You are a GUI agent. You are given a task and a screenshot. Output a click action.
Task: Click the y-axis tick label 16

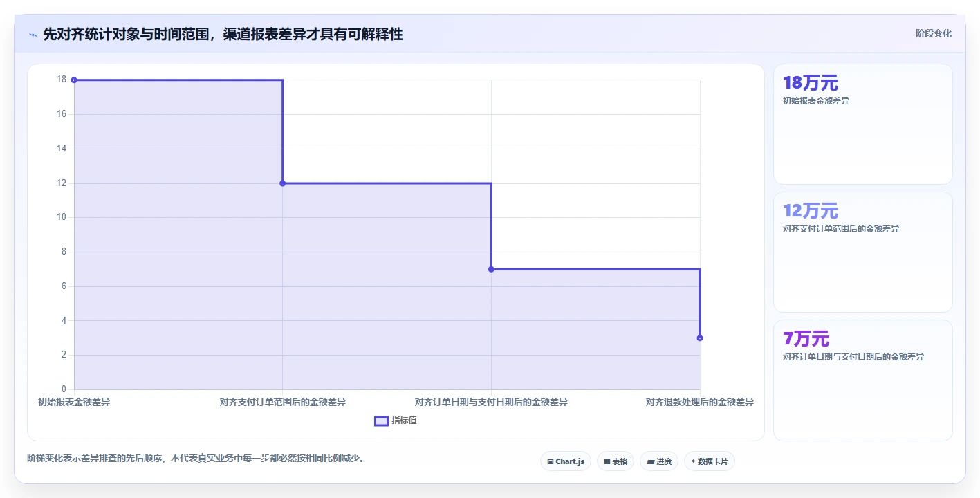(62, 114)
